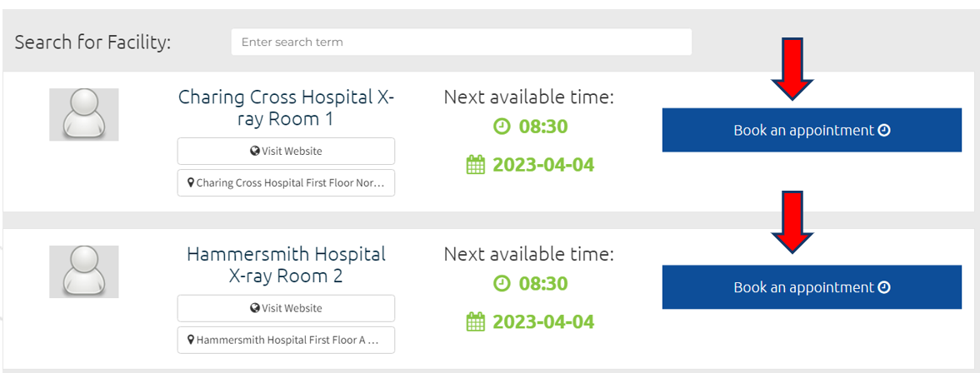The height and width of the screenshot is (373, 980).
Task: Open Visit Website for Charing Cross X-ray Room 1
Action: point(287,152)
